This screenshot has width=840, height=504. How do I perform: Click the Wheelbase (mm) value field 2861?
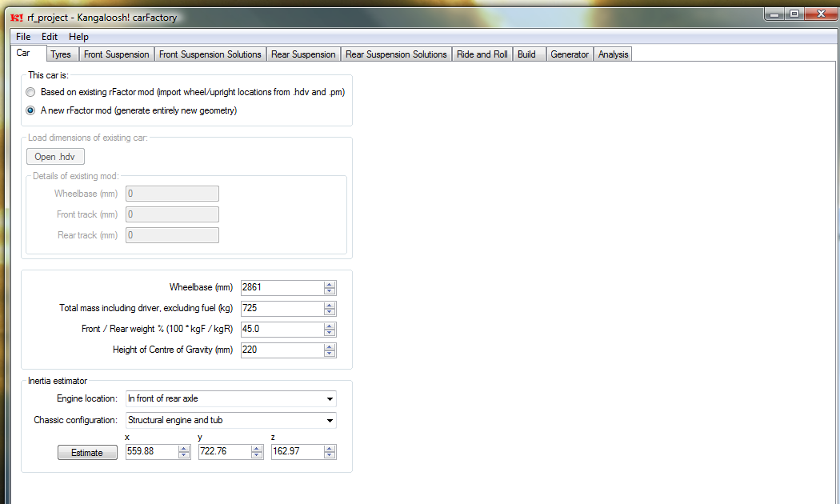282,288
